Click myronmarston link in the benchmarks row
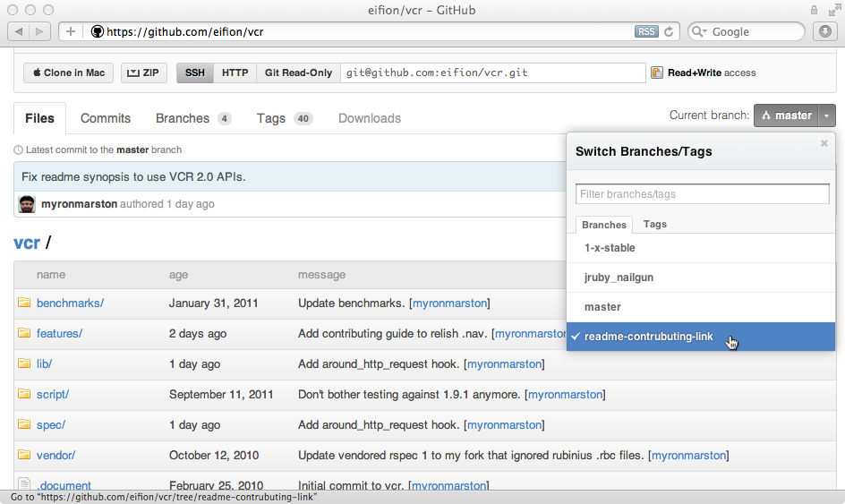The image size is (845, 504). pyautogui.click(x=449, y=303)
